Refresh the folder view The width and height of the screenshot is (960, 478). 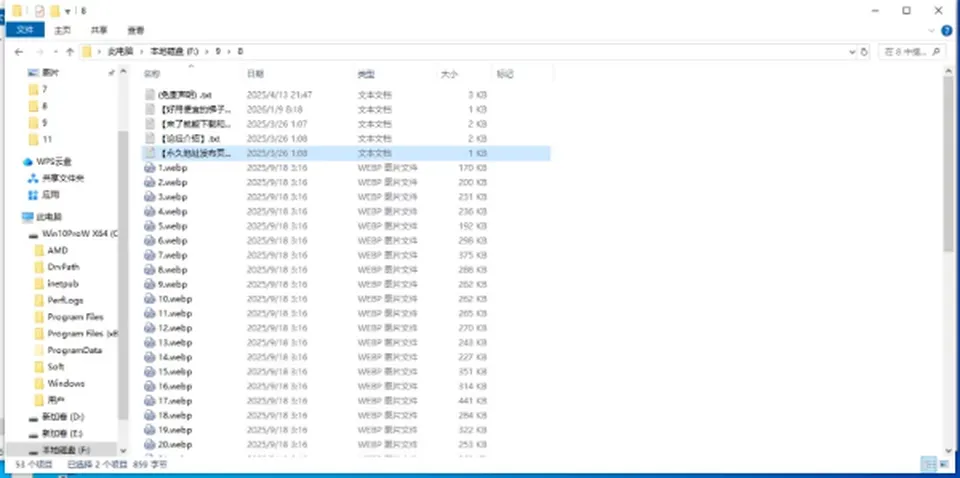pos(864,52)
